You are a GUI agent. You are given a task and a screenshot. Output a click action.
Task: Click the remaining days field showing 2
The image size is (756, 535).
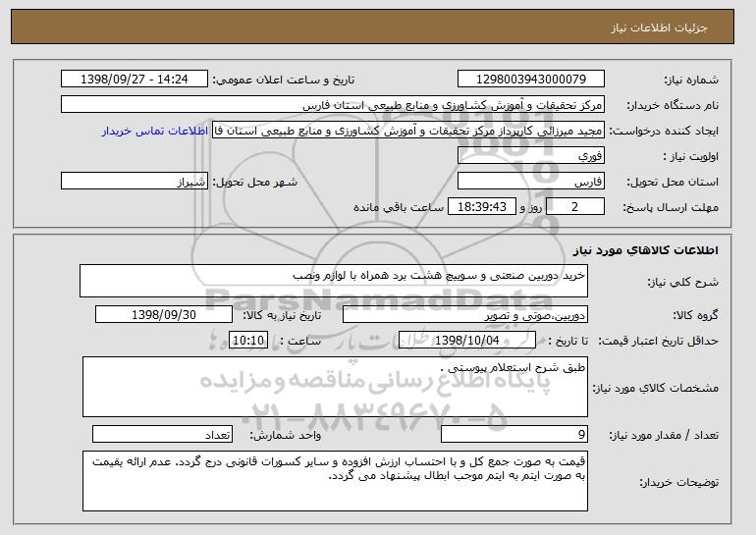[574, 207]
